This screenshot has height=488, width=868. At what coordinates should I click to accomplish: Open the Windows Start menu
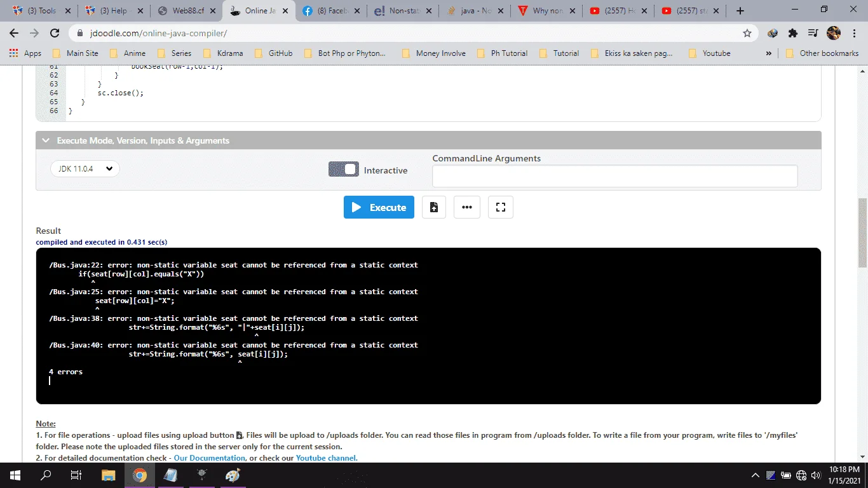15,475
